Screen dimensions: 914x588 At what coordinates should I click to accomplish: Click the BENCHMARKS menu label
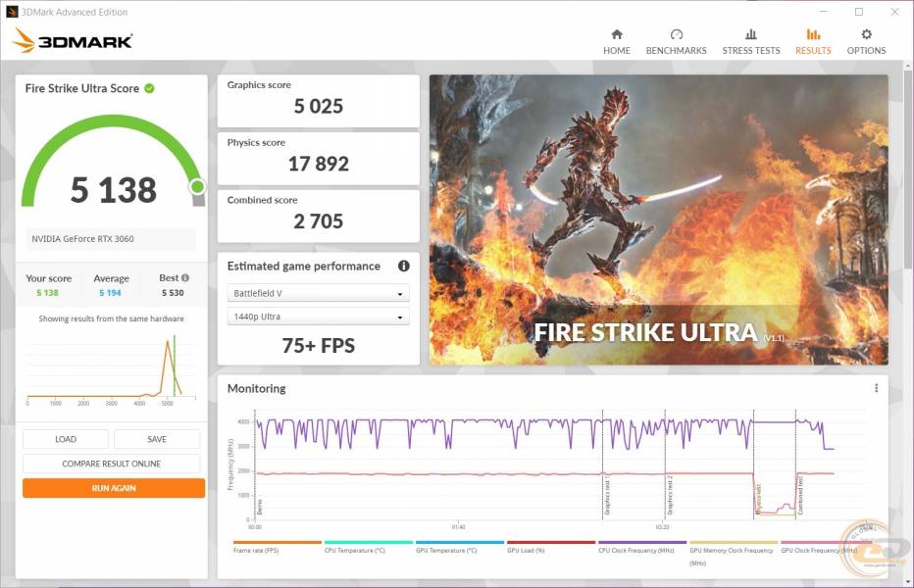(676, 51)
